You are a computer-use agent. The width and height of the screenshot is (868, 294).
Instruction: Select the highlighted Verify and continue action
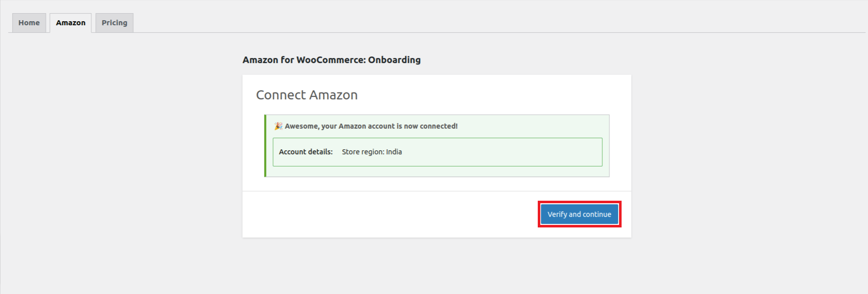[579, 214]
